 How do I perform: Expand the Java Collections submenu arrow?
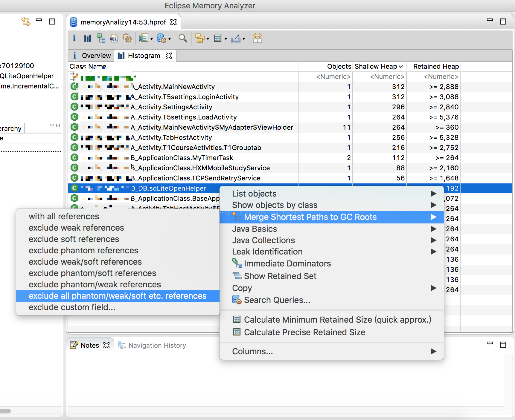tap(434, 240)
